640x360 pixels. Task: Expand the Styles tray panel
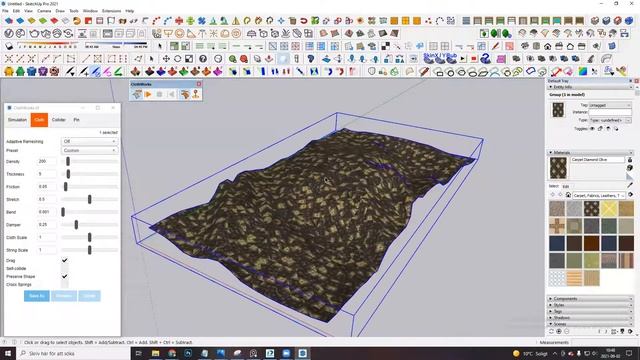[x=589, y=305]
